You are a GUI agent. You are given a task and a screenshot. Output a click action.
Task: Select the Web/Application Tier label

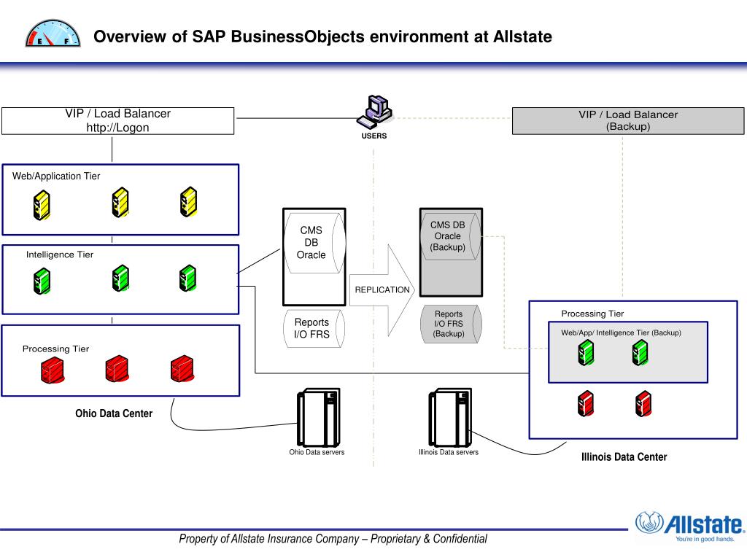click(56, 176)
